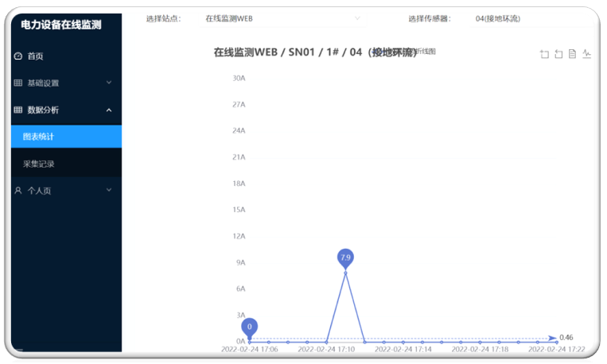Screen dimensions: 607x364
Task: Click the 电力设备在线监测 title header
Action: coord(61,25)
